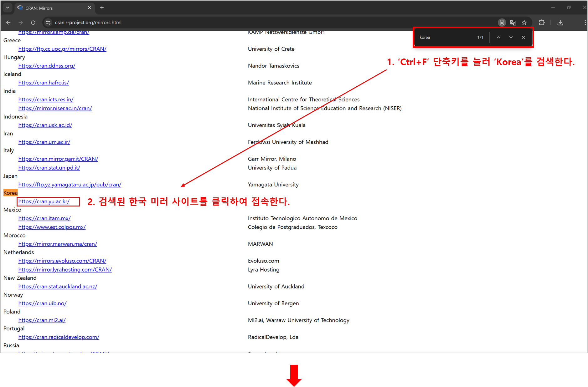The height and width of the screenshot is (387, 588).
Task: Open a new tab with the plus button
Action: coord(102,8)
